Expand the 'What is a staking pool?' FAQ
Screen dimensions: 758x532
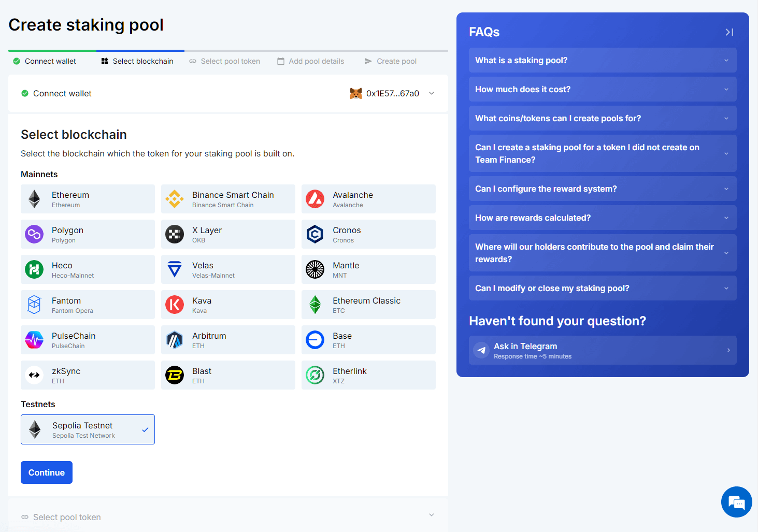(603, 60)
